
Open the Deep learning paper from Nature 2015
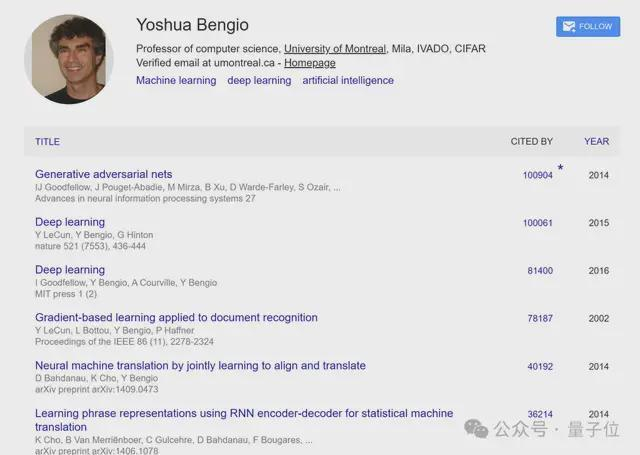coord(70,222)
